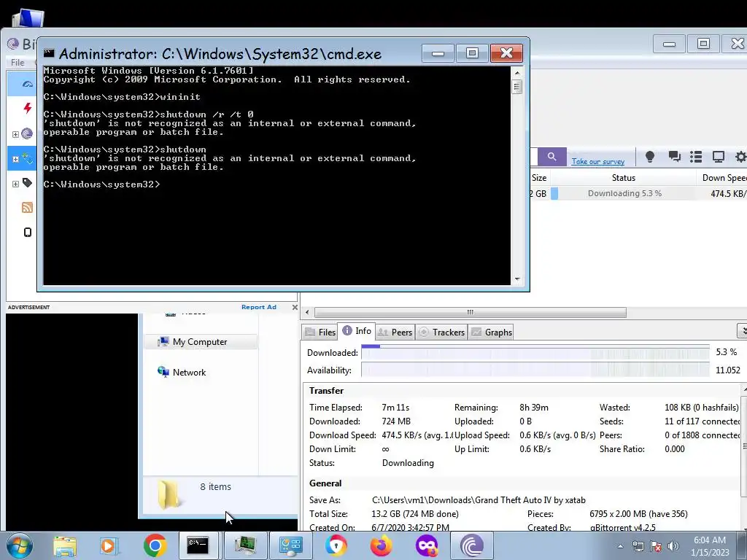The width and height of the screenshot is (747, 560).
Task: Click the torrent list horizontal scrollbar
Action: (x=471, y=312)
